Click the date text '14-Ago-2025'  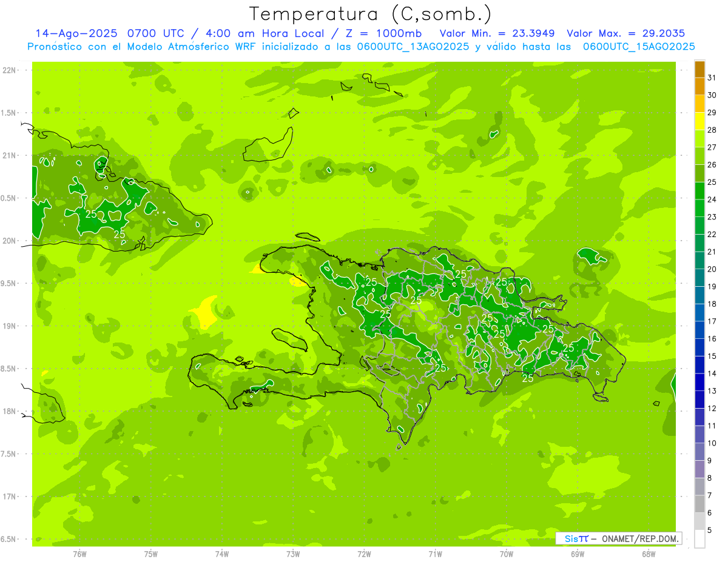(x=76, y=33)
